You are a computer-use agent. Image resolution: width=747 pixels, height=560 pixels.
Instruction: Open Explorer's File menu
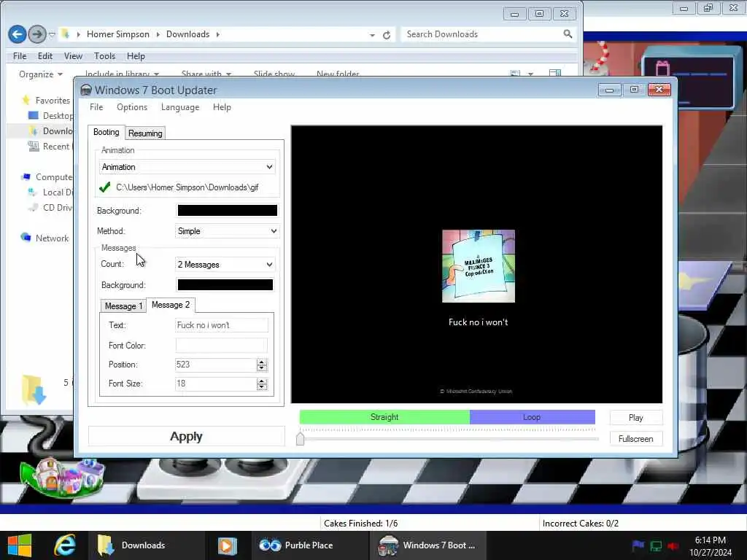20,56
